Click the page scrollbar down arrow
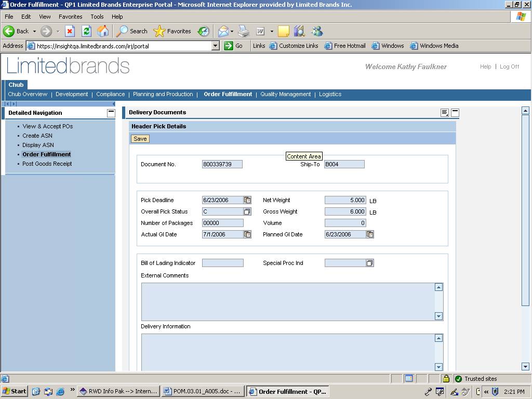 pos(525,366)
